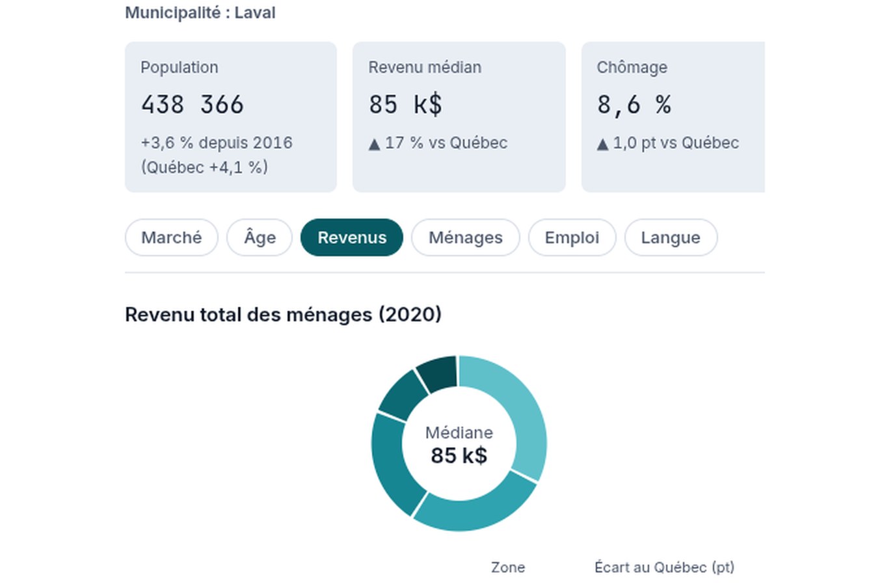The height and width of the screenshot is (588, 882).
Task: Click 'Revenu total des ménages (2020)' heading
Action: 283,314
